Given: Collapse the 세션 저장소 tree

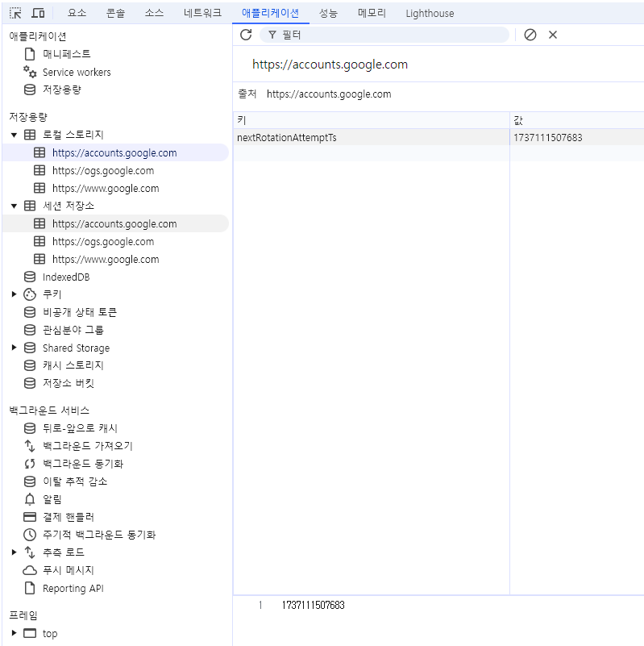Looking at the screenshot, I should (14, 206).
